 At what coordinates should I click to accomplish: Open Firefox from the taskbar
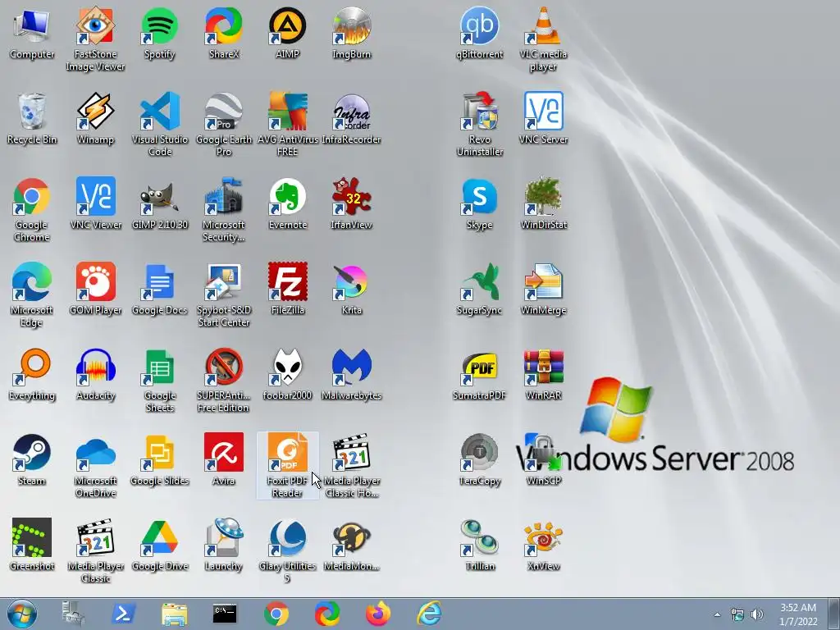tap(378, 614)
